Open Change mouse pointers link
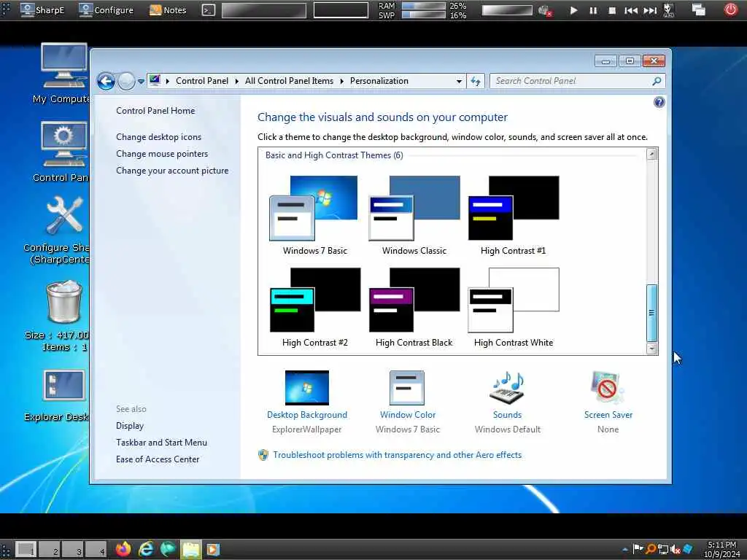This screenshot has height=560, width=747. pyautogui.click(x=162, y=154)
